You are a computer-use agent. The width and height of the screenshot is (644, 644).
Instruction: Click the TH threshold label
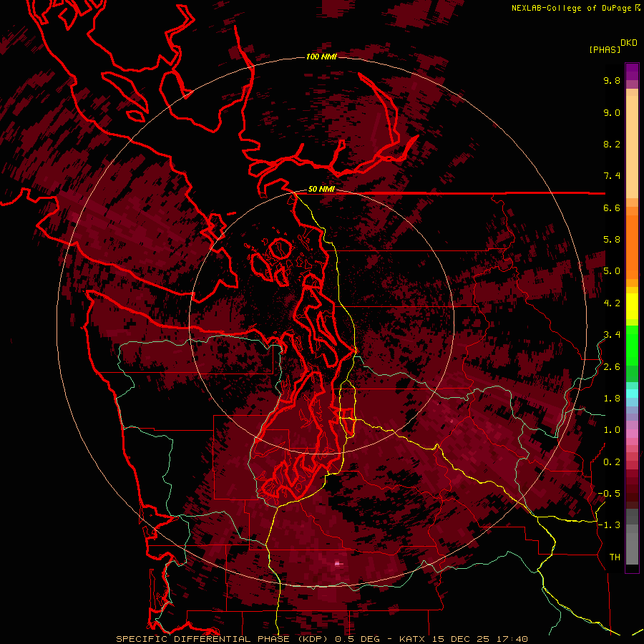point(615,557)
